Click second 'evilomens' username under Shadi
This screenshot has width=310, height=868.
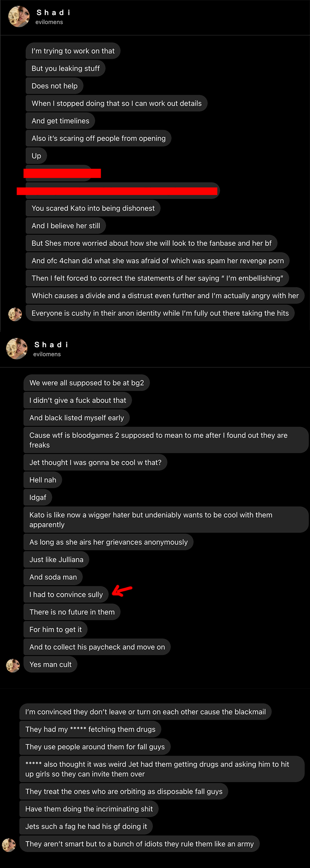tap(47, 354)
